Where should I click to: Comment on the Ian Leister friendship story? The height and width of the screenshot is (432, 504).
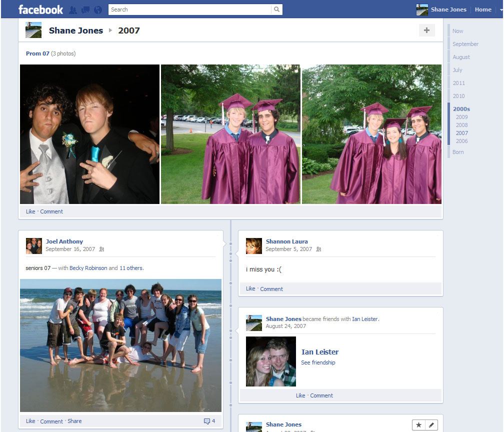321,395
